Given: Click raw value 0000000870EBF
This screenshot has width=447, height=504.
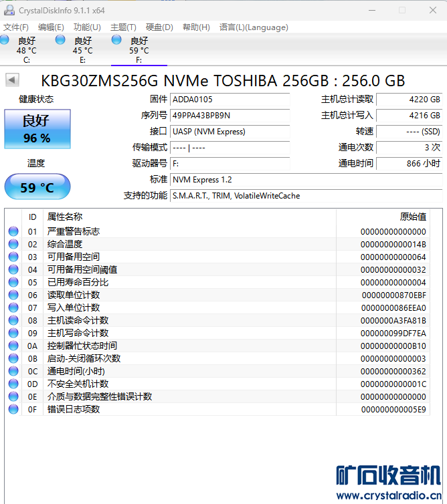Looking at the screenshot, I should 394,295.
